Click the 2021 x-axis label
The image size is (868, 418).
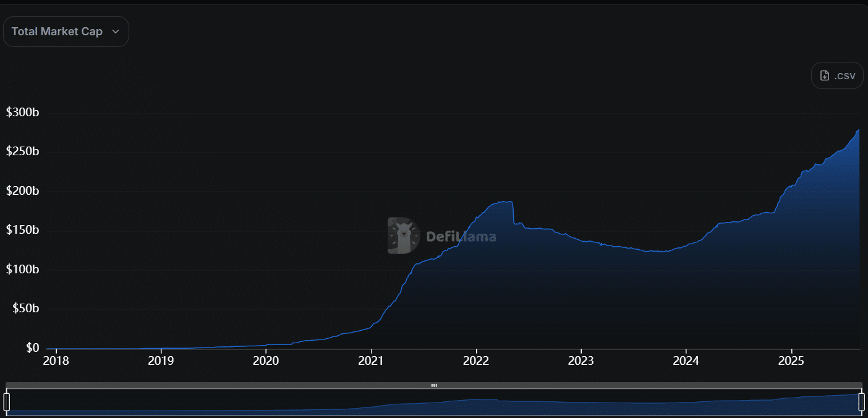tap(371, 360)
